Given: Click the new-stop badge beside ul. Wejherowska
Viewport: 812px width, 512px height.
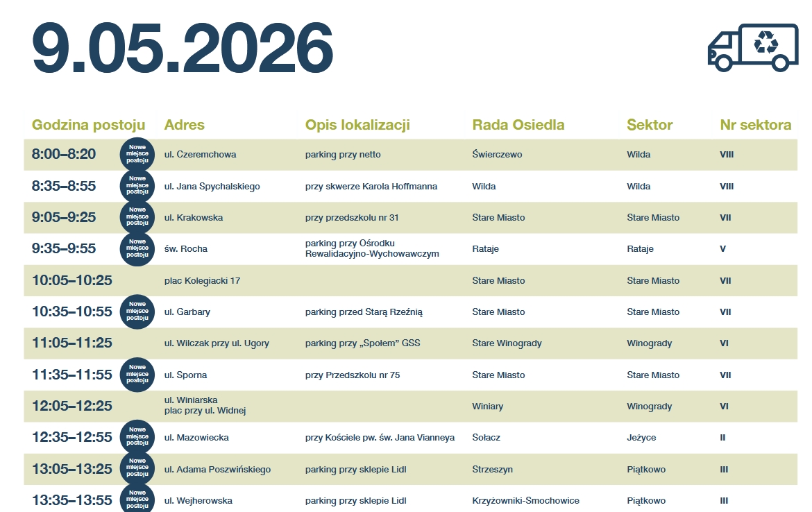Looking at the screenshot, I should pos(137,499).
